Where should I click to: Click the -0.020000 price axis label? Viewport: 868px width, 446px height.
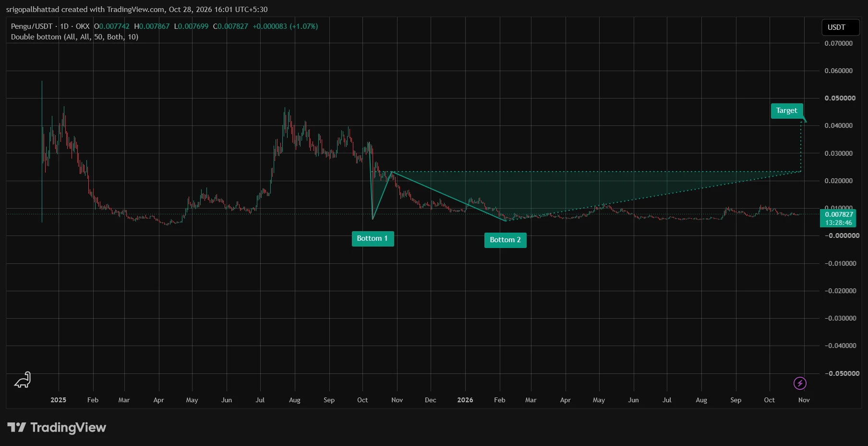click(x=841, y=291)
